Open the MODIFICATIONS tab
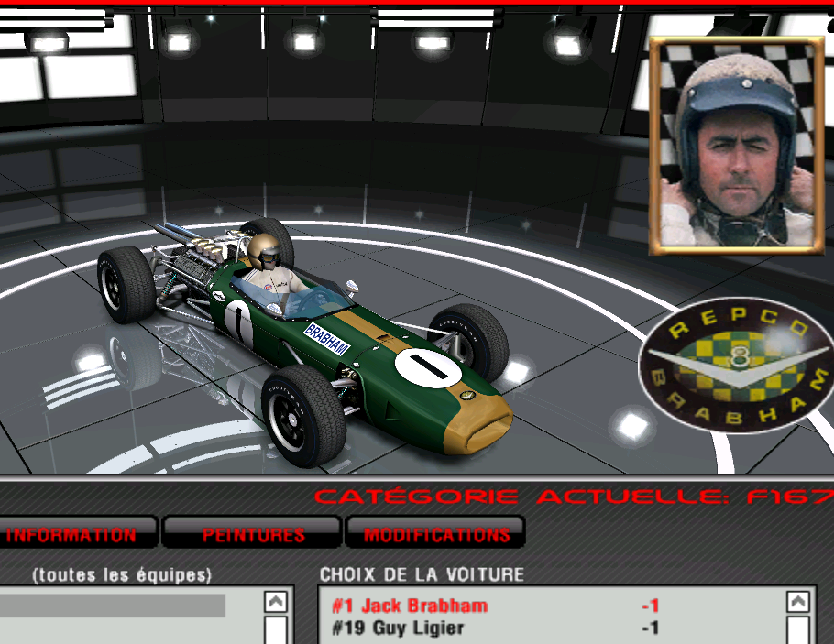The image size is (834, 644). pos(436,534)
